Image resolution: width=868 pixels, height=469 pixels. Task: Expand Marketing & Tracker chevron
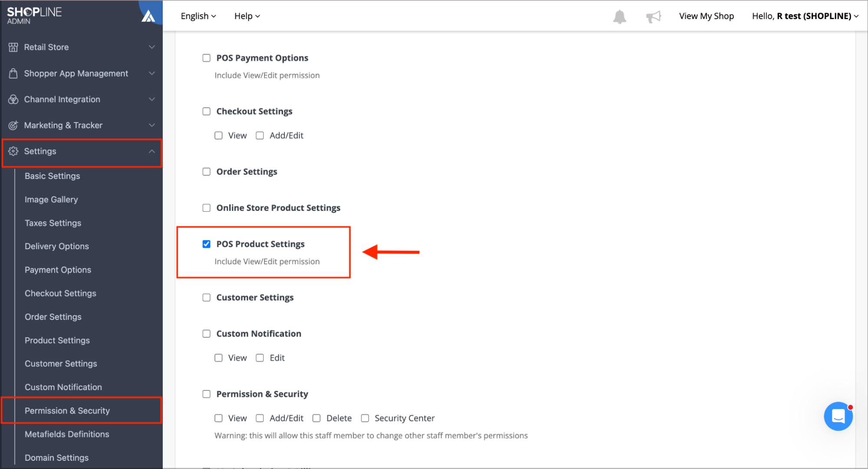click(152, 125)
